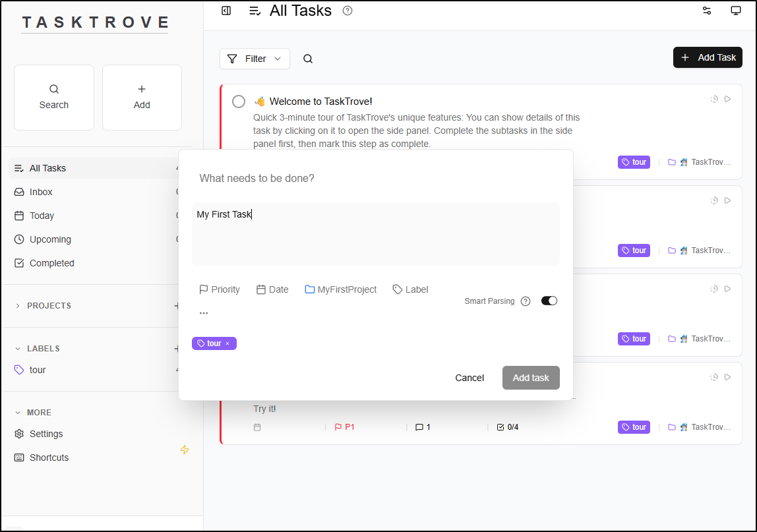The image size is (757, 532).
Task: Toggle the Smart Parsing switch
Action: pyautogui.click(x=549, y=301)
